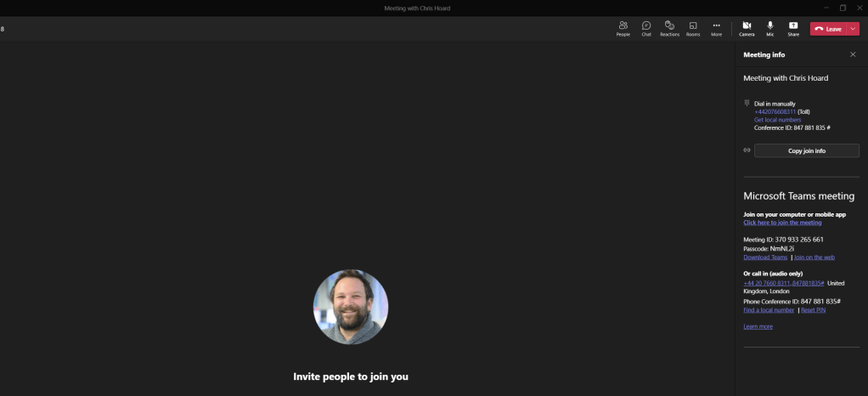Open Download Teams link

(x=765, y=257)
